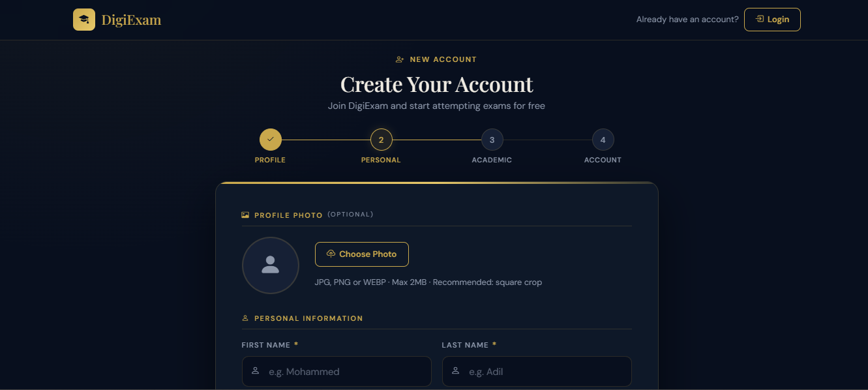
Task: Click the new account user-plus icon
Action: (x=400, y=59)
